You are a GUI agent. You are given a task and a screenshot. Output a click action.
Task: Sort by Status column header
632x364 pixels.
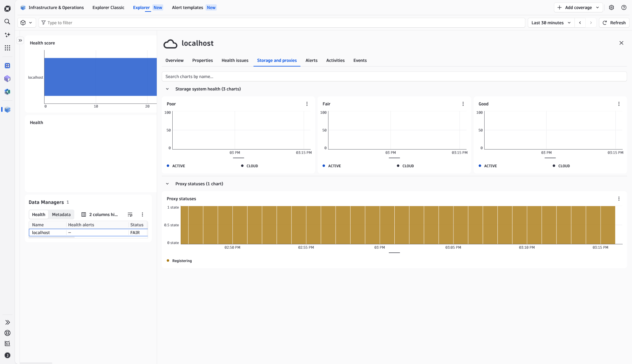138,225
